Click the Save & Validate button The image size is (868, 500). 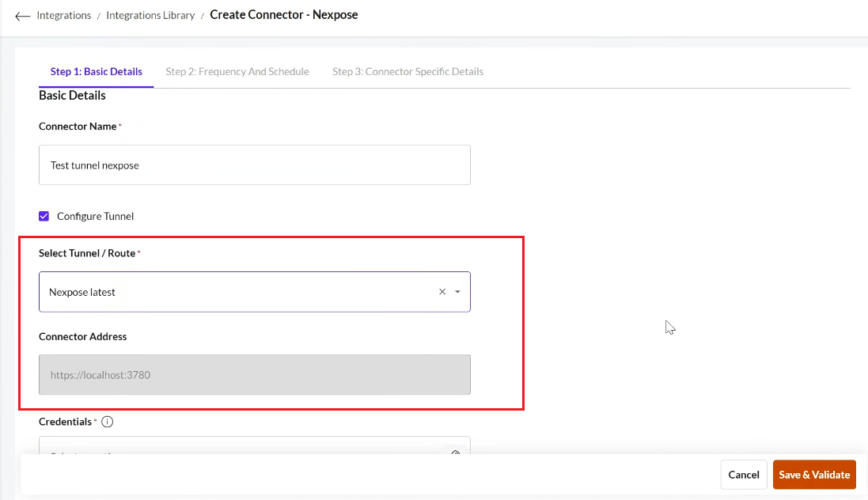click(x=814, y=475)
